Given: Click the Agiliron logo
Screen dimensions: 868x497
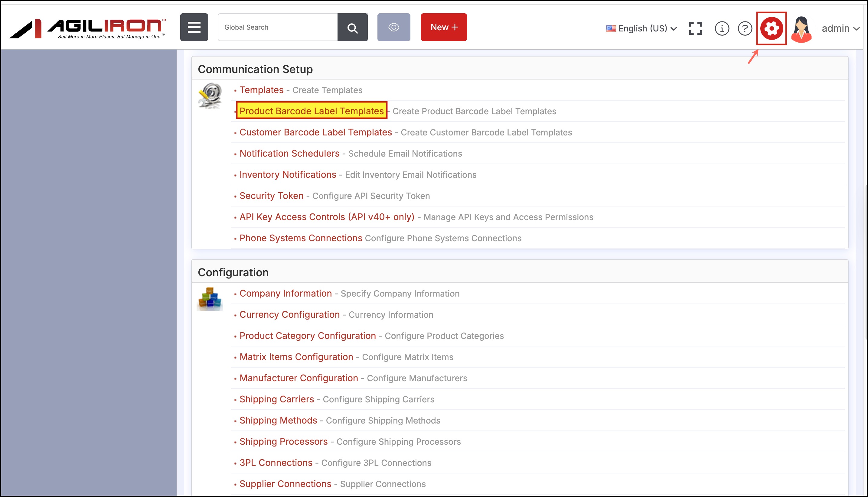Looking at the screenshot, I should pyautogui.click(x=88, y=28).
